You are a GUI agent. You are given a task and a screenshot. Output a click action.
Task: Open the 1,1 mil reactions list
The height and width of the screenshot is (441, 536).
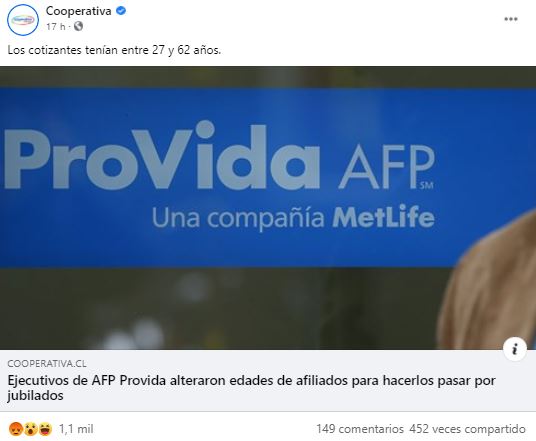pyautogui.click(x=76, y=429)
